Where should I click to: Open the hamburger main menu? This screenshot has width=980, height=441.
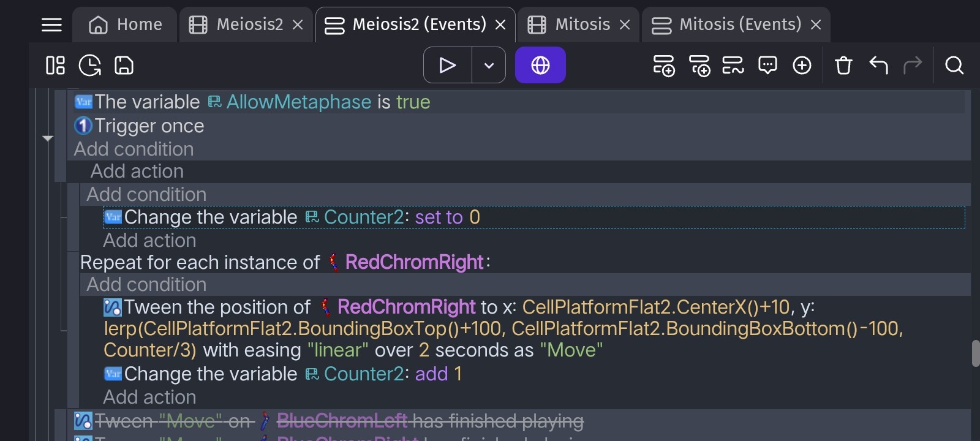coord(51,24)
